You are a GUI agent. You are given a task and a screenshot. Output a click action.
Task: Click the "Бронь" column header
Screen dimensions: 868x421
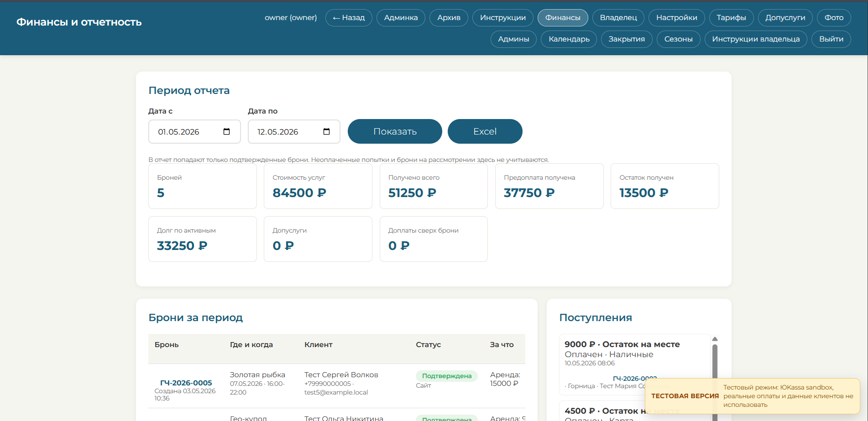167,345
